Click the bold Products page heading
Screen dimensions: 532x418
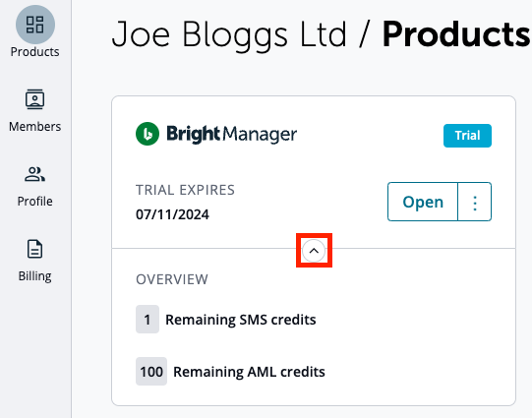point(456,34)
